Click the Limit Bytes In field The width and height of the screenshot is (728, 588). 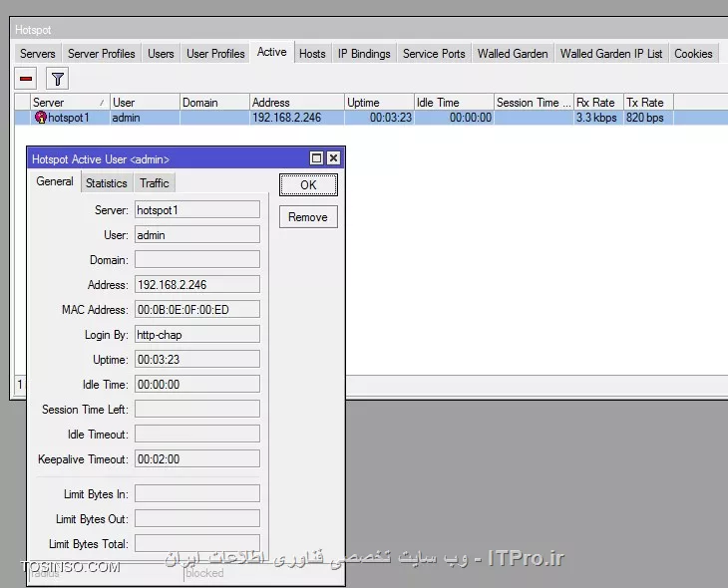(197, 493)
